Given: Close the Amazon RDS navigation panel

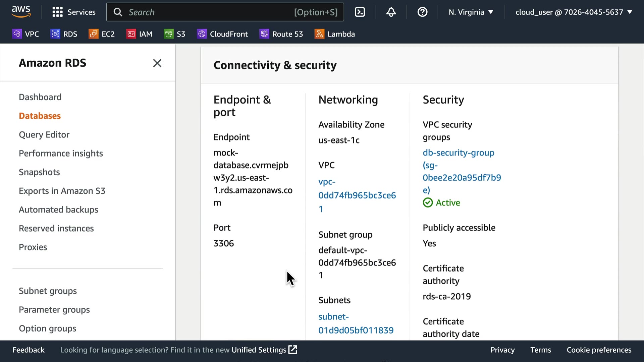Looking at the screenshot, I should coord(157,63).
